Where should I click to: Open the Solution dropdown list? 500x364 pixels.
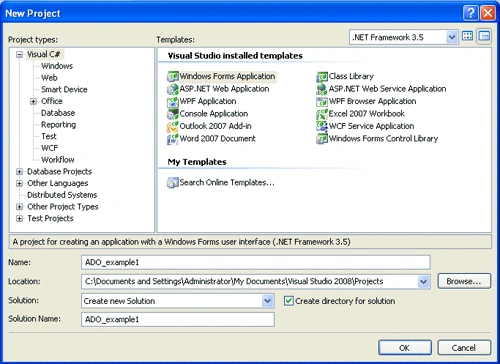click(267, 301)
